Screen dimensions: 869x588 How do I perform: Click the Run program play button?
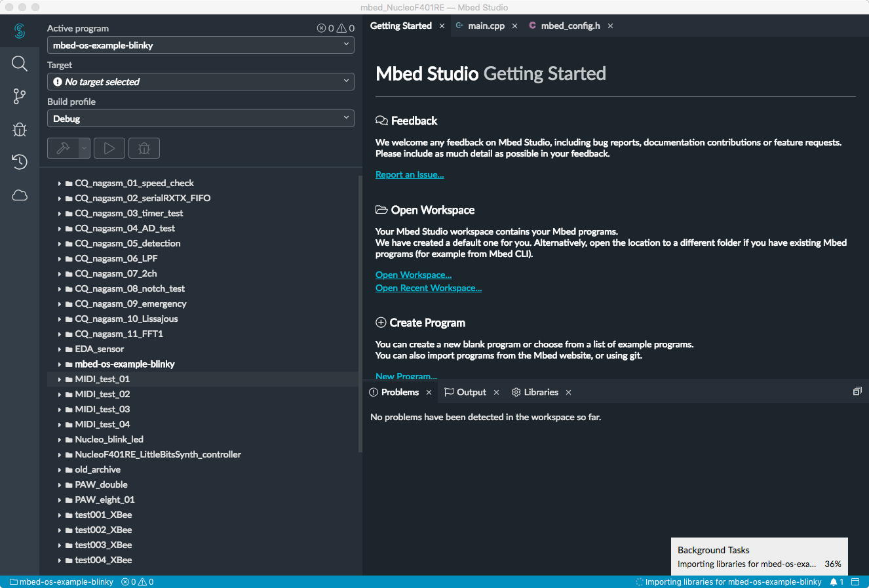click(109, 148)
